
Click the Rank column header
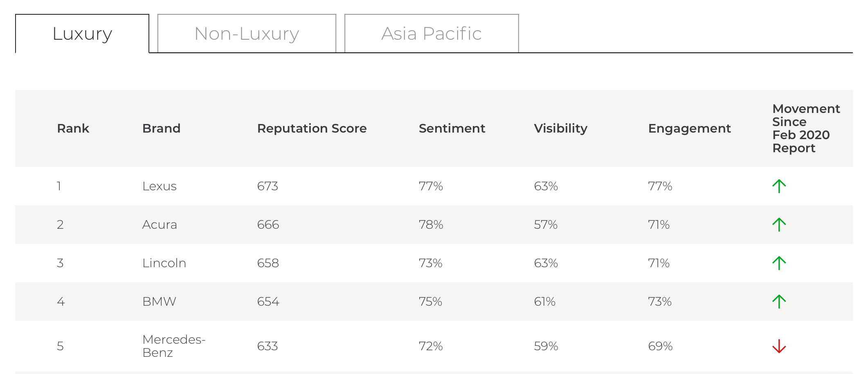click(73, 128)
